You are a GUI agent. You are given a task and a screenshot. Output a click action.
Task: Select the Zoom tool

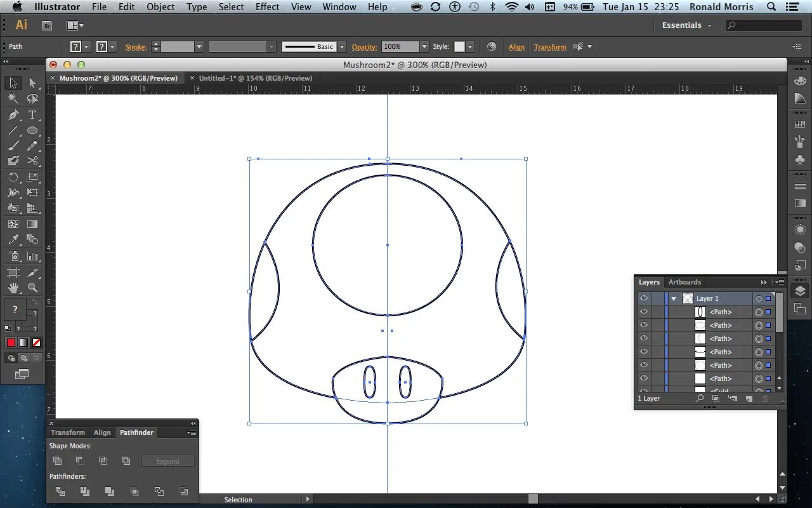pos(32,288)
